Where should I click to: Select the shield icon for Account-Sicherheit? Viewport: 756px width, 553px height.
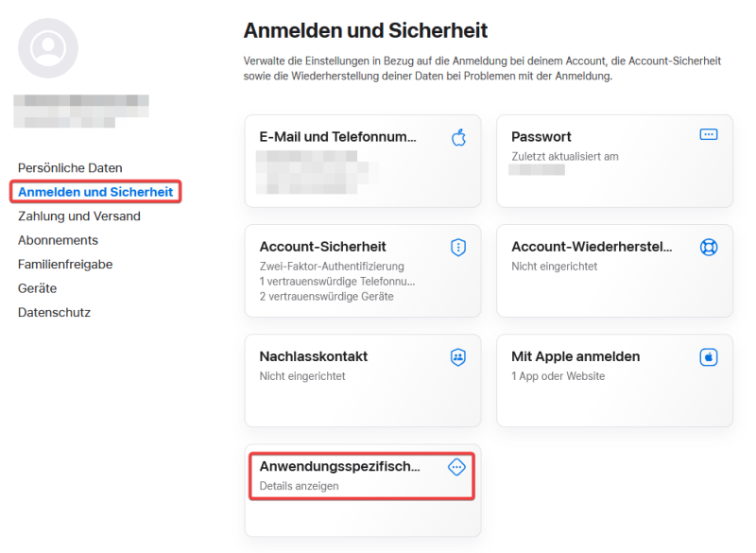pos(457,247)
